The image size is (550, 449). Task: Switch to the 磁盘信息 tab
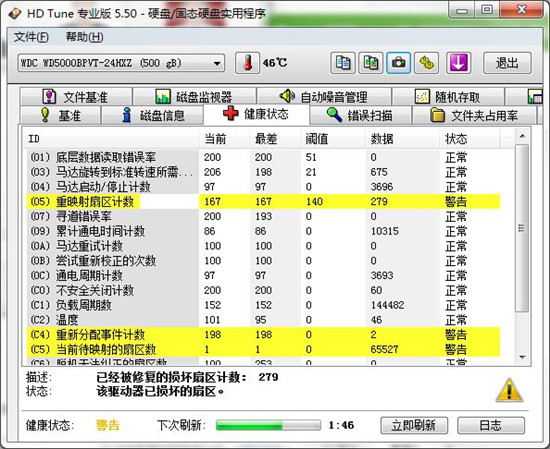tap(152, 115)
